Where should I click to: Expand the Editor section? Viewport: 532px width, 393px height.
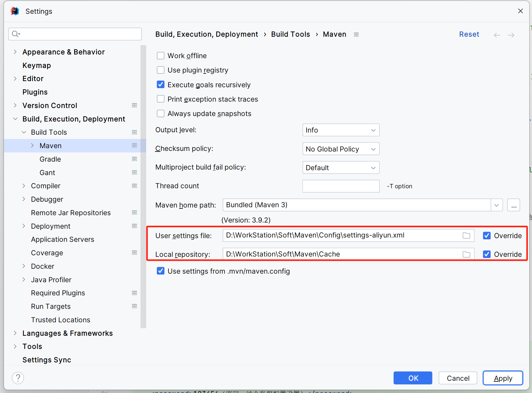coord(15,79)
